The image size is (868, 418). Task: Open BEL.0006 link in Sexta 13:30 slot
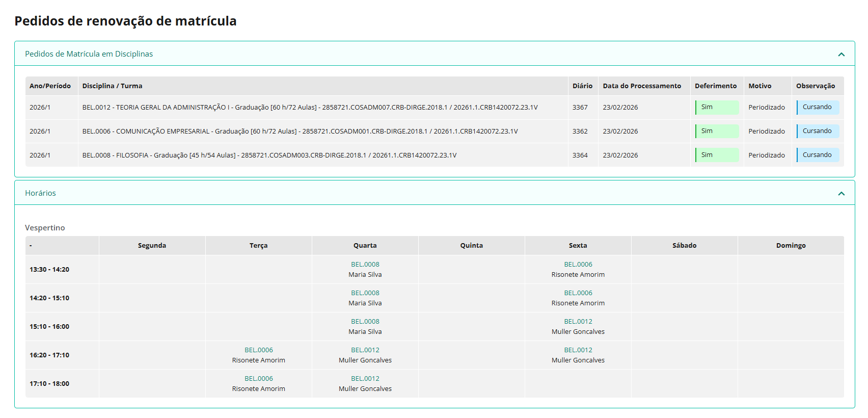[578, 264]
